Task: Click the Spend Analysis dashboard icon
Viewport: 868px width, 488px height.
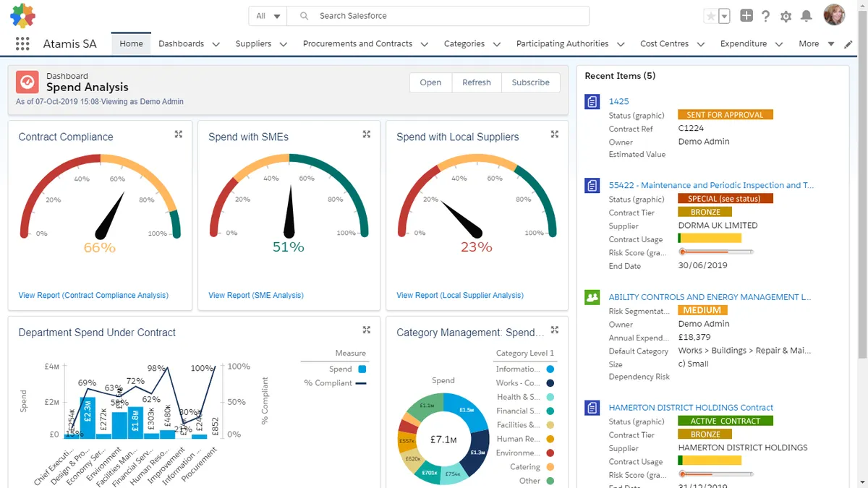Action: pyautogui.click(x=27, y=82)
